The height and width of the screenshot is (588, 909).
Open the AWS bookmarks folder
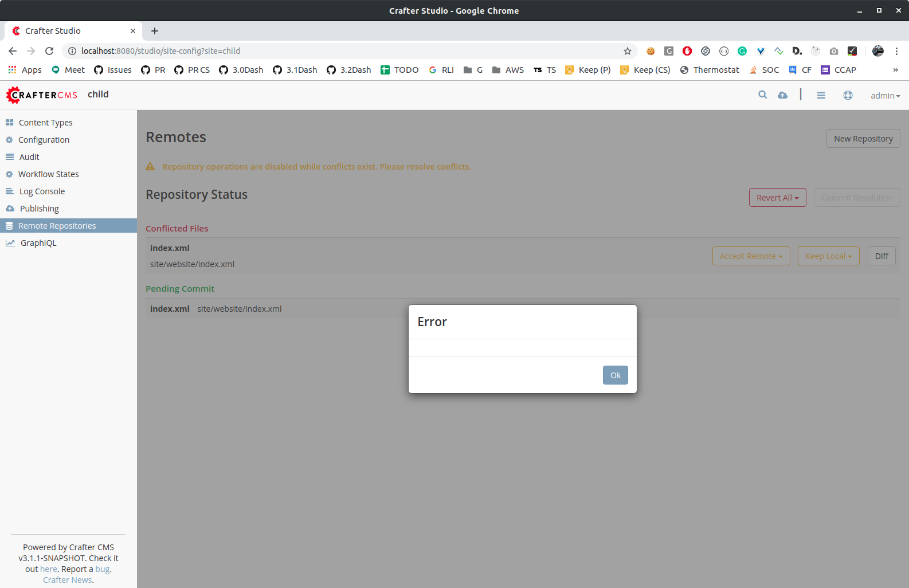tap(508, 70)
